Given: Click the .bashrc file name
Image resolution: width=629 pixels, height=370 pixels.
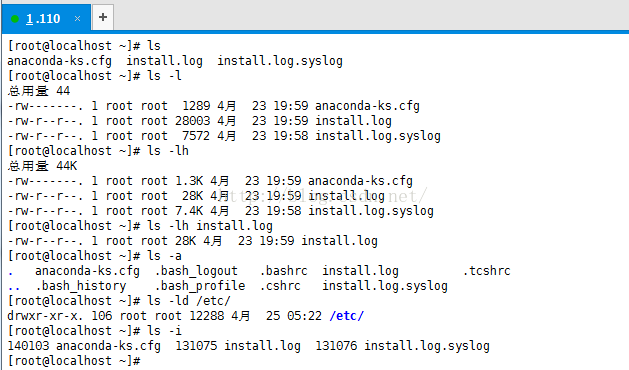Looking at the screenshot, I should coord(283,271).
